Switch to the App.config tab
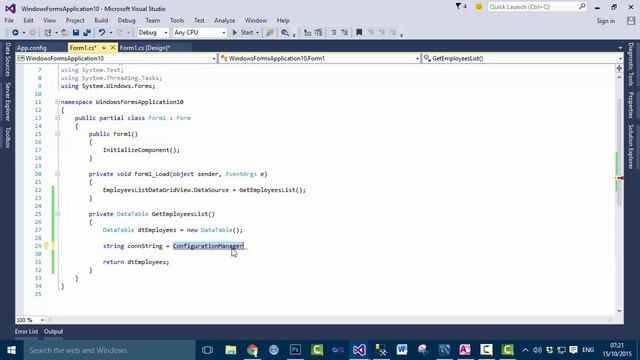Image resolution: width=640 pixels, height=360 pixels. [x=32, y=48]
